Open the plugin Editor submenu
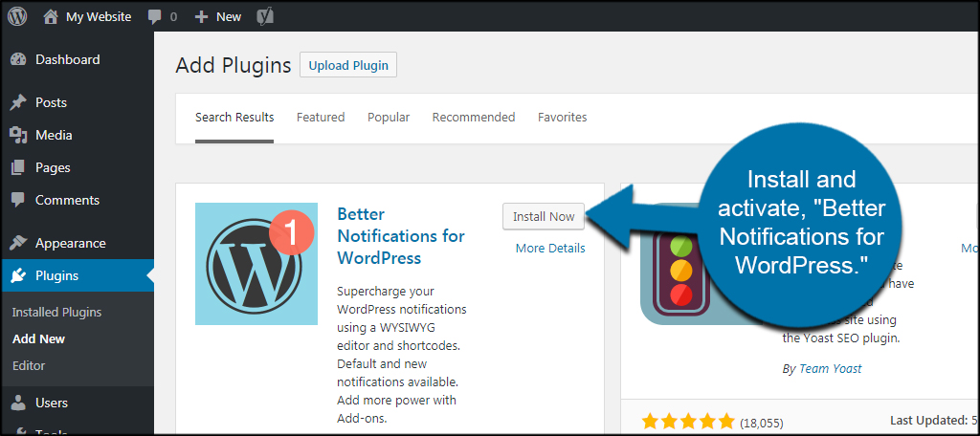This screenshot has height=436, width=980. pos(29,366)
